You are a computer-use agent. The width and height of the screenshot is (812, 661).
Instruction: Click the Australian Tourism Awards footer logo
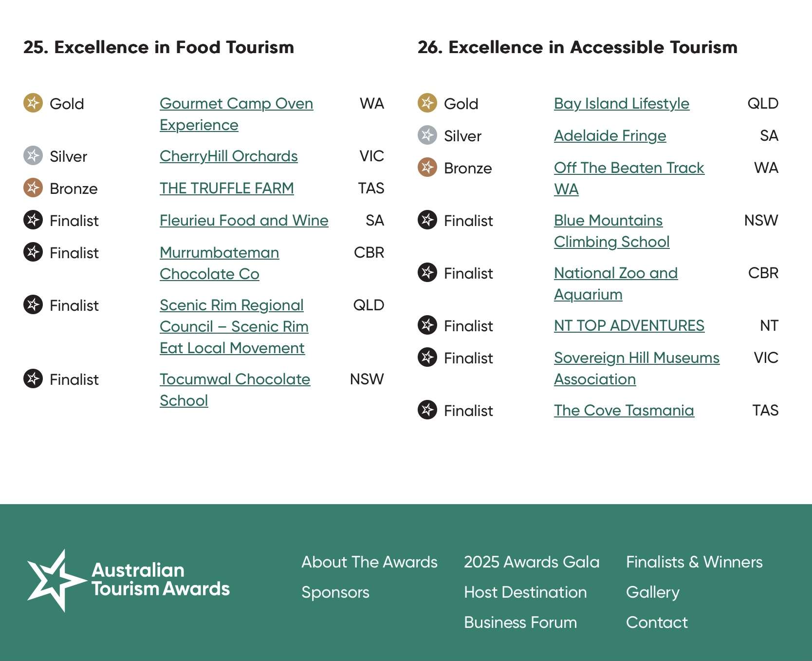(x=129, y=580)
